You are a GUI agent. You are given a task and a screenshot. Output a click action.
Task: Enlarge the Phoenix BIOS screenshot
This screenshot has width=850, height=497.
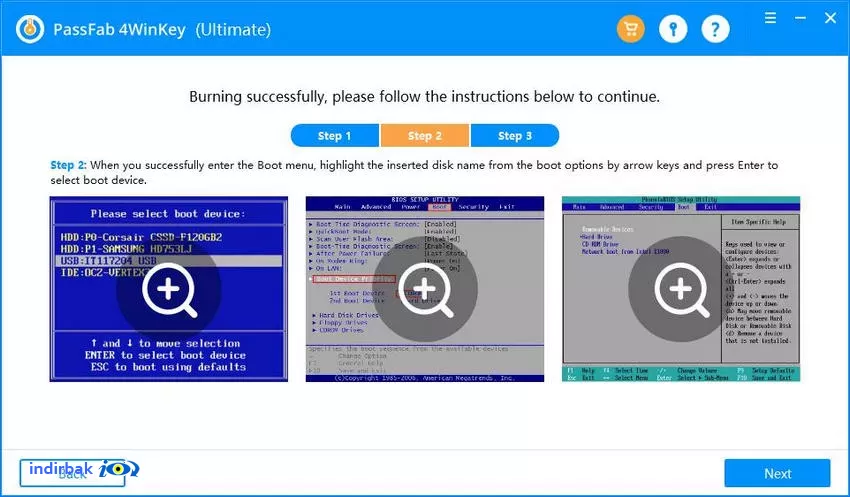pyautogui.click(x=681, y=289)
